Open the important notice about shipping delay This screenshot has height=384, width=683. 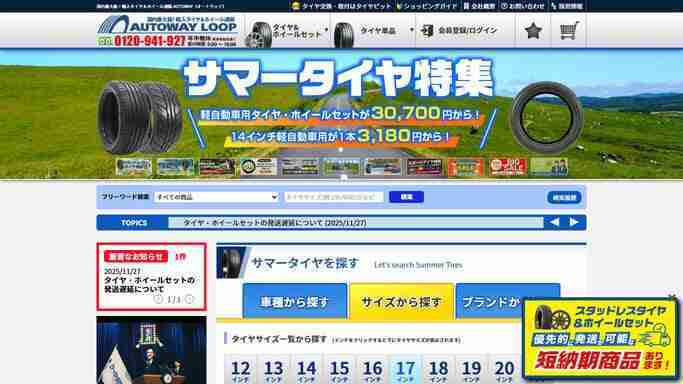(149, 284)
